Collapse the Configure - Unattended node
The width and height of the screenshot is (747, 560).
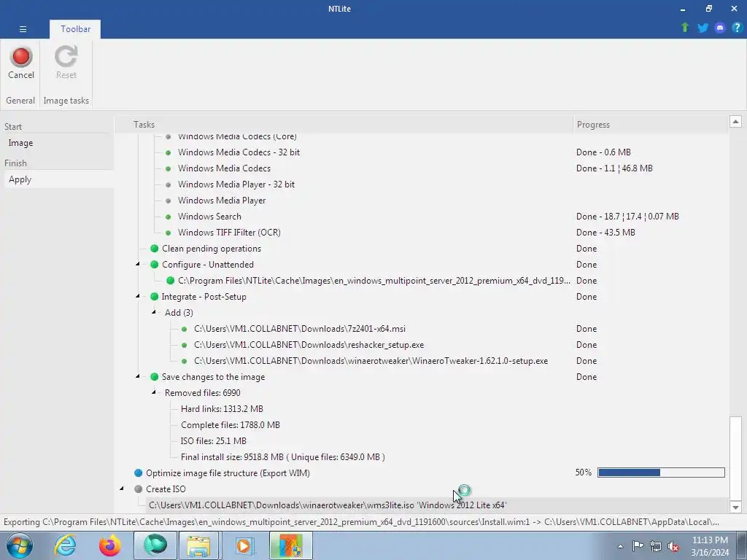coord(138,264)
